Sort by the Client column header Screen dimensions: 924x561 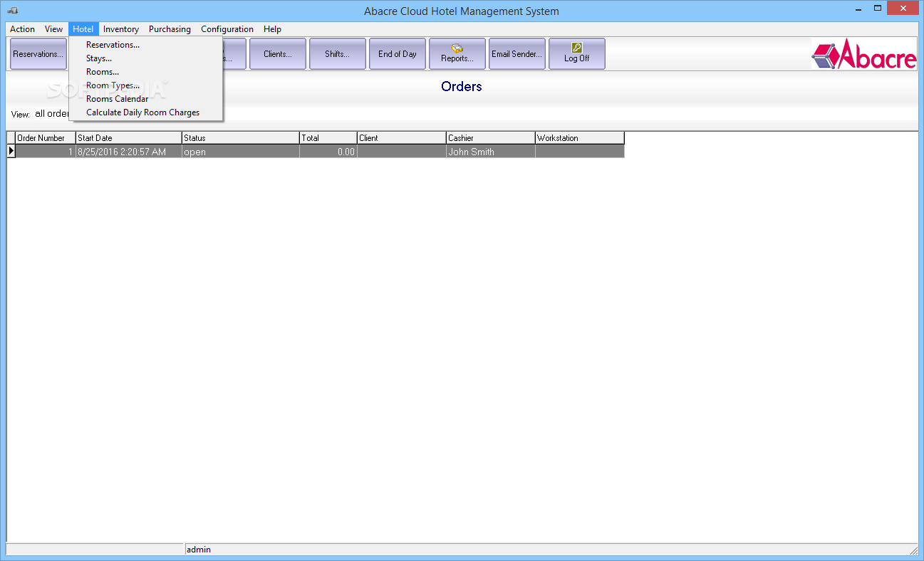click(402, 138)
